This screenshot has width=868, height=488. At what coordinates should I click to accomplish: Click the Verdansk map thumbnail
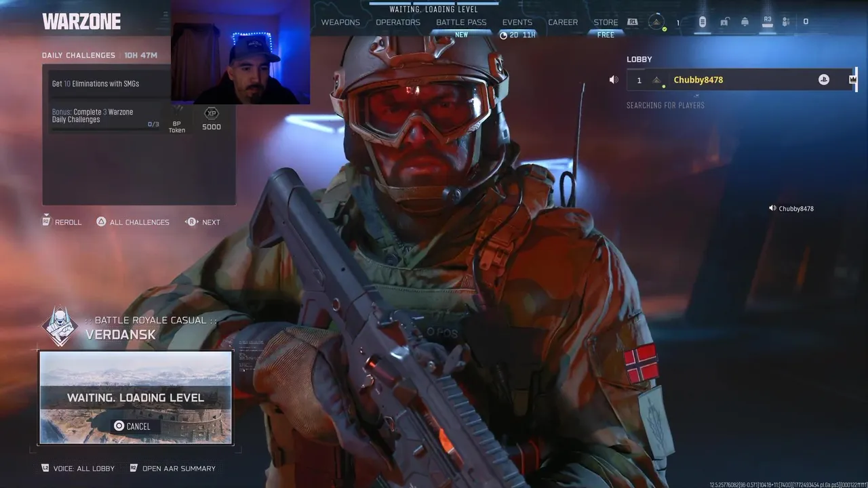[136, 397]
